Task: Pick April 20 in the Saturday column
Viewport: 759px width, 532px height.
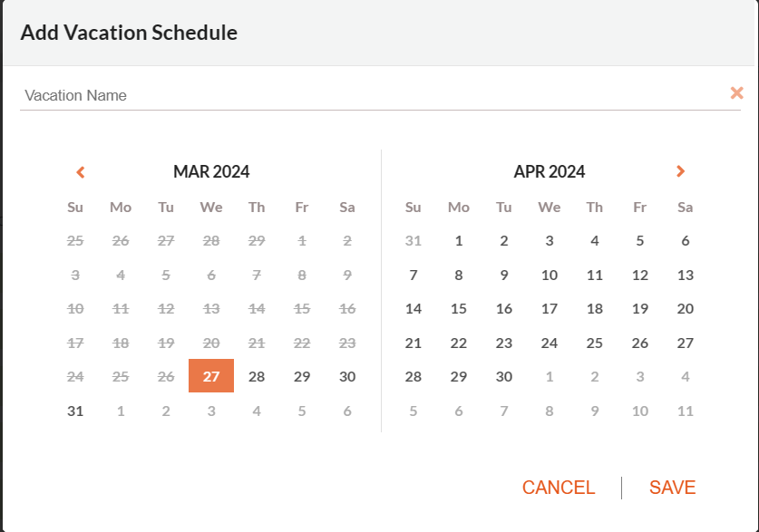Action: [x=686, y=308]
